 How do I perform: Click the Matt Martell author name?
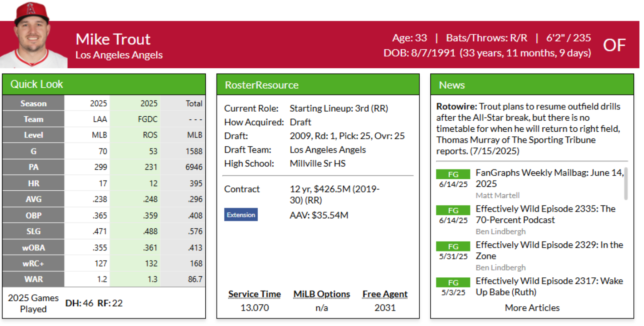(x=497, y=195)
